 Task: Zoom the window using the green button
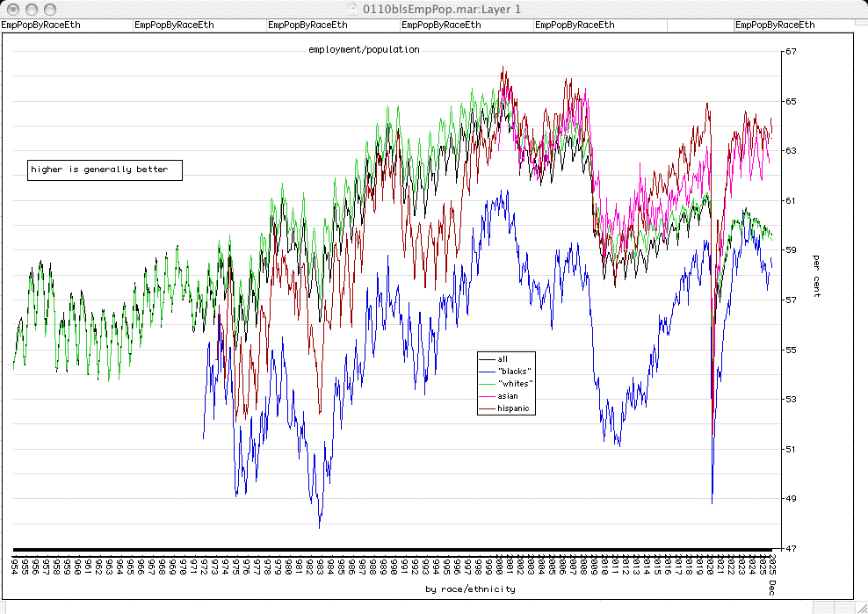tap(47, 9)
